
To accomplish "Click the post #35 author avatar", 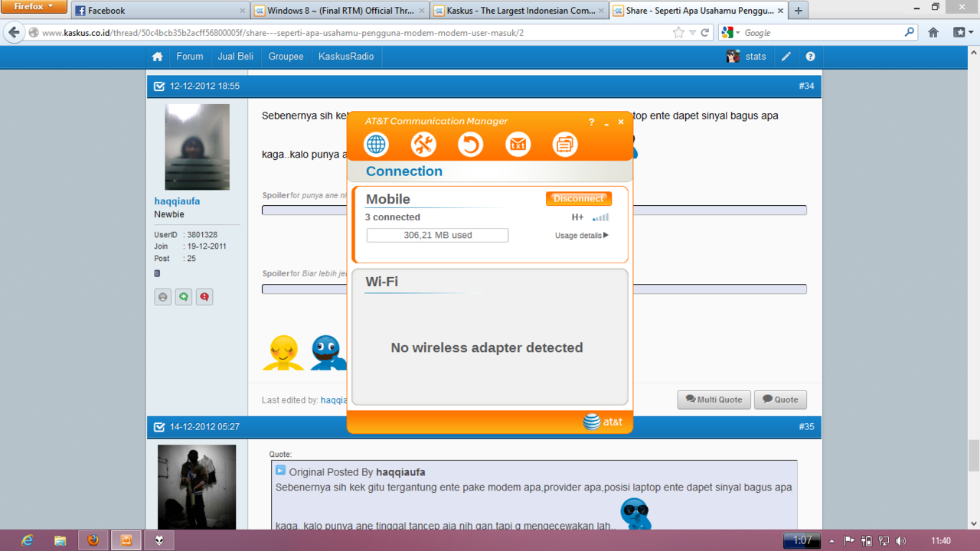I will coord(197,487).
